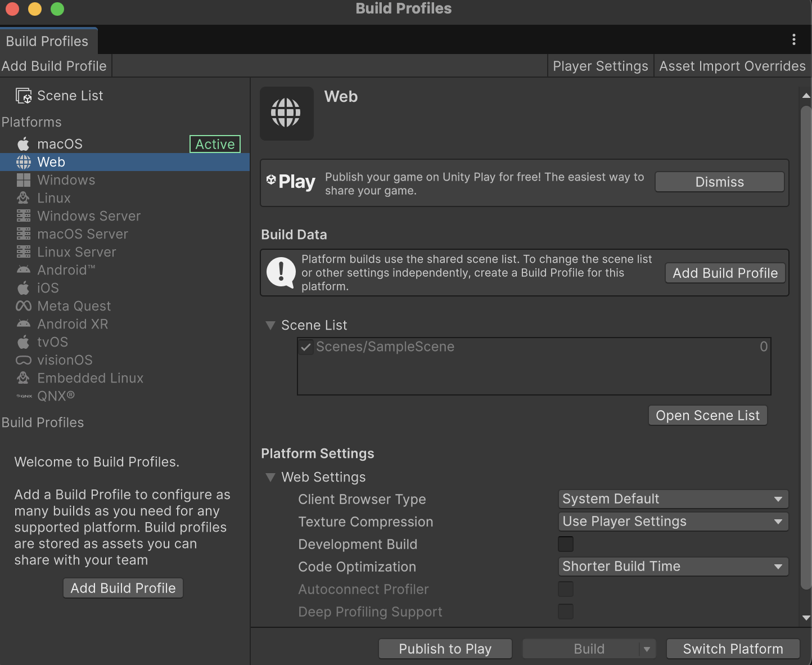The width and height of the screenshot is (812, 665).
Task: Click the Android robot platform icon
Action: point(23,270)
